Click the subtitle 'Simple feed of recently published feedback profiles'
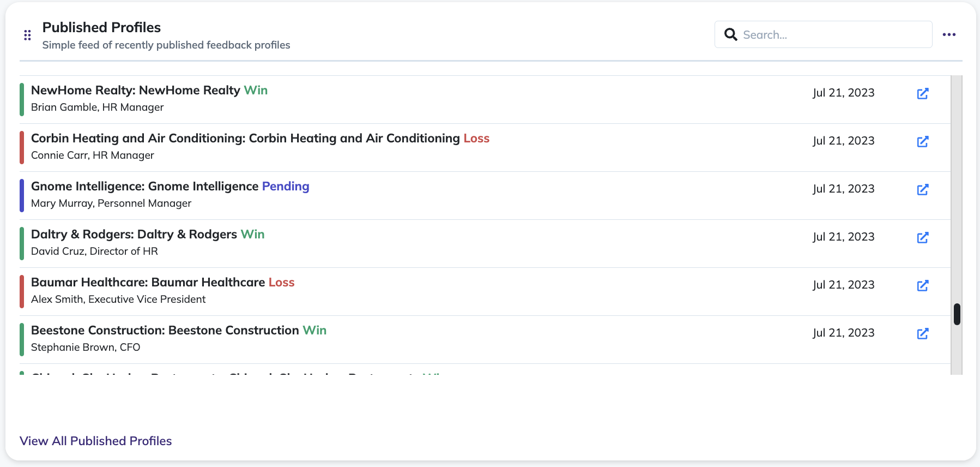The width and height of the screenshot is (980, 467). pyautogui.click(x=166, y=45)
